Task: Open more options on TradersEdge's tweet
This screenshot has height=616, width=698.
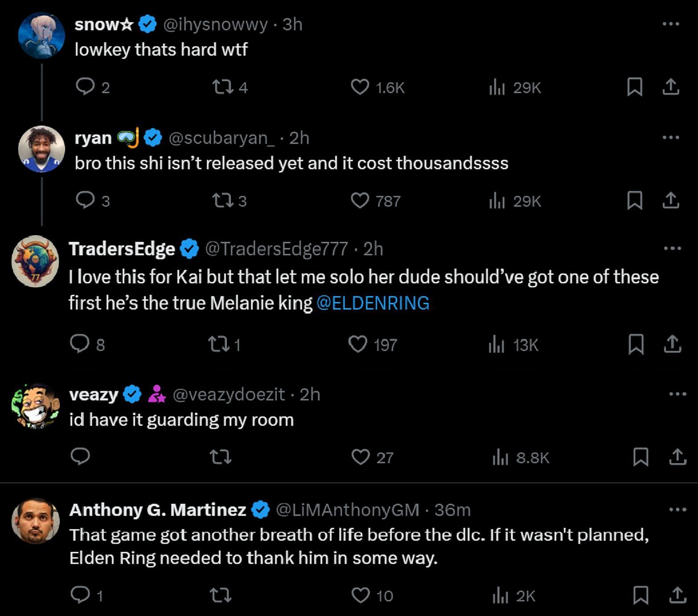Action: [x=673, y=249]
